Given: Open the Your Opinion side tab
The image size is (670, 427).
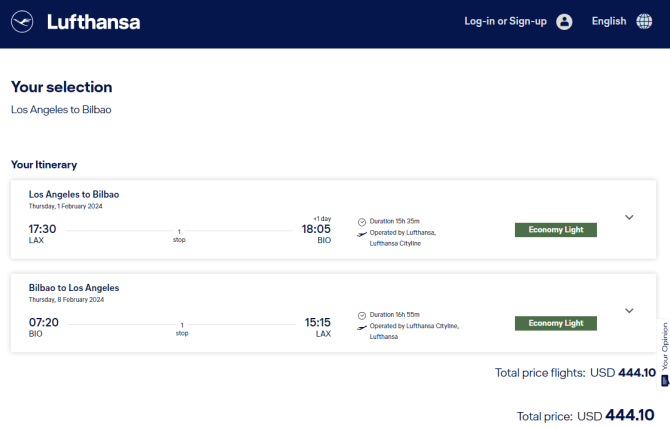Looking at the screenshot, I should click(664, 354).
